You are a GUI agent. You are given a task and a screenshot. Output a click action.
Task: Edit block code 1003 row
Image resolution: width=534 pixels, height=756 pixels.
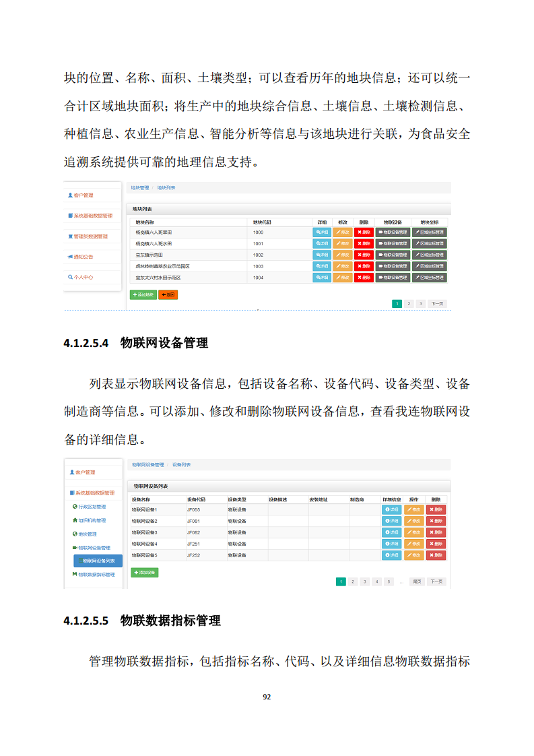(x=343, y=266)
